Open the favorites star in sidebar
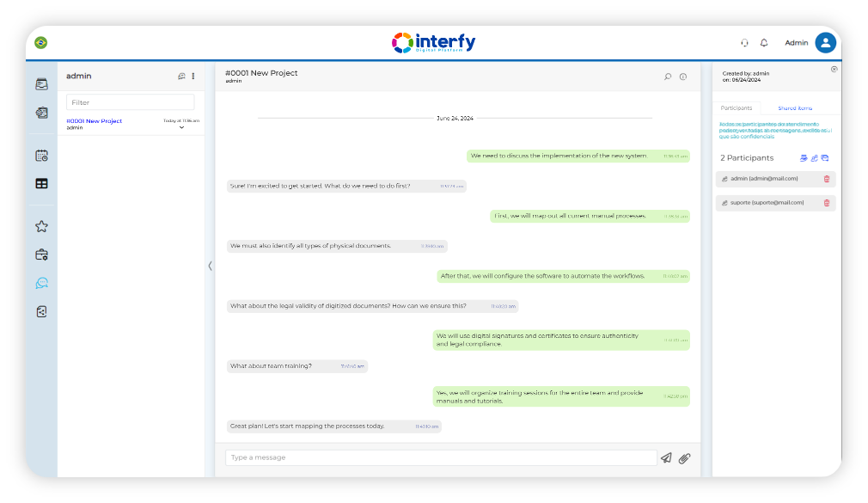The image size is (868, 503). pos(41,226)
